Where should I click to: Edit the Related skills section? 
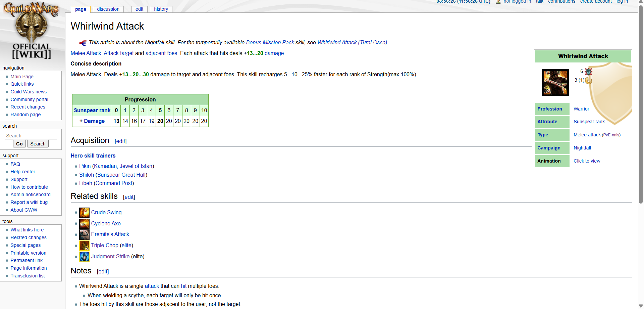(x=129, y=197)
